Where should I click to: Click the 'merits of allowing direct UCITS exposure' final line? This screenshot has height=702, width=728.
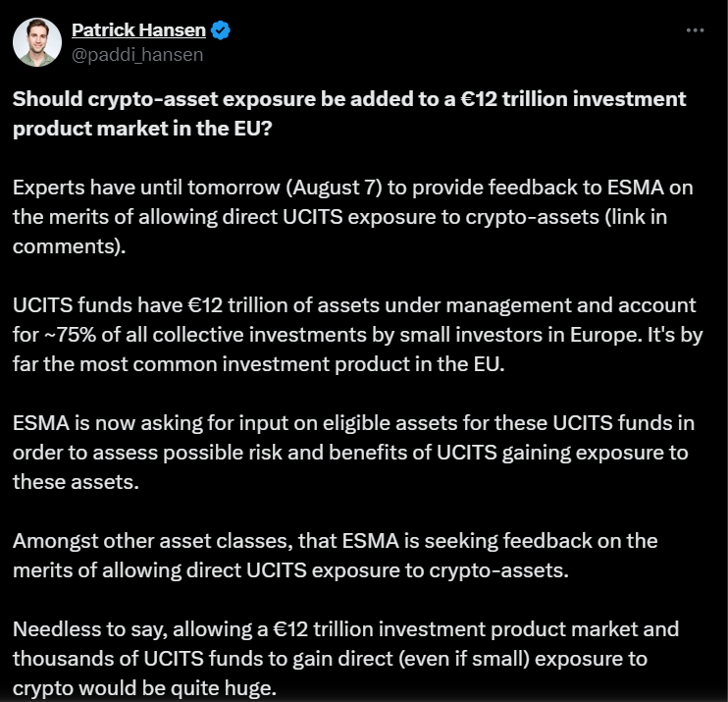tap(290, 570)
